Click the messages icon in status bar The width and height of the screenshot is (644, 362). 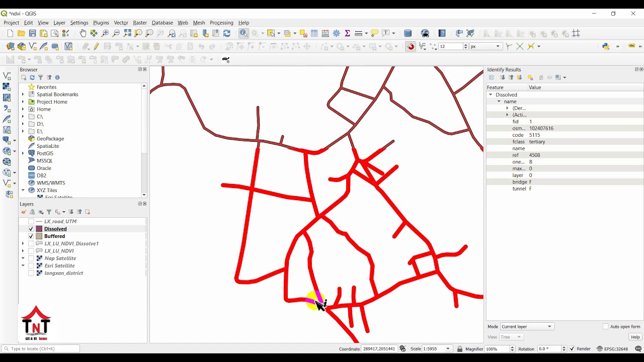click(x=638, y=348)
